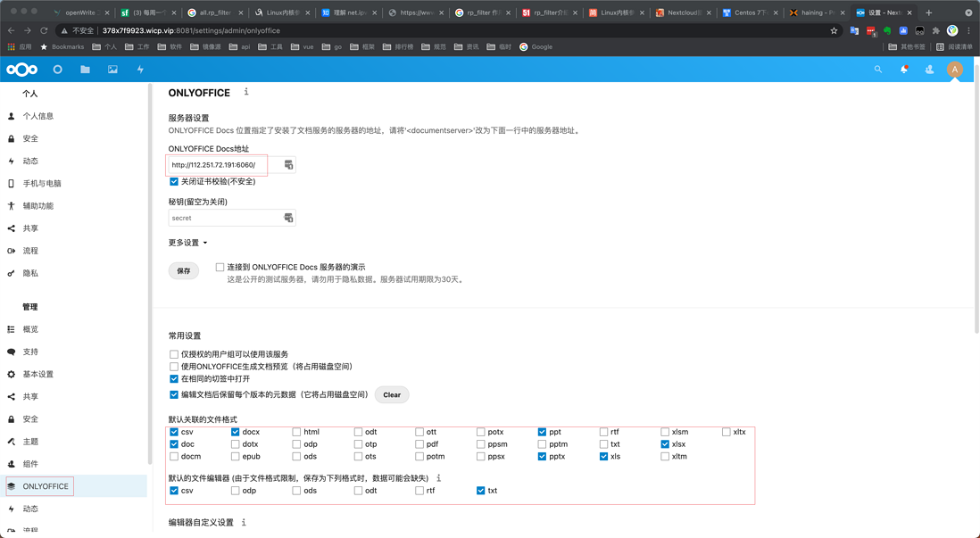Open the Photos app icon in header
Screen dimensions: 980x538
click(112, 69)
